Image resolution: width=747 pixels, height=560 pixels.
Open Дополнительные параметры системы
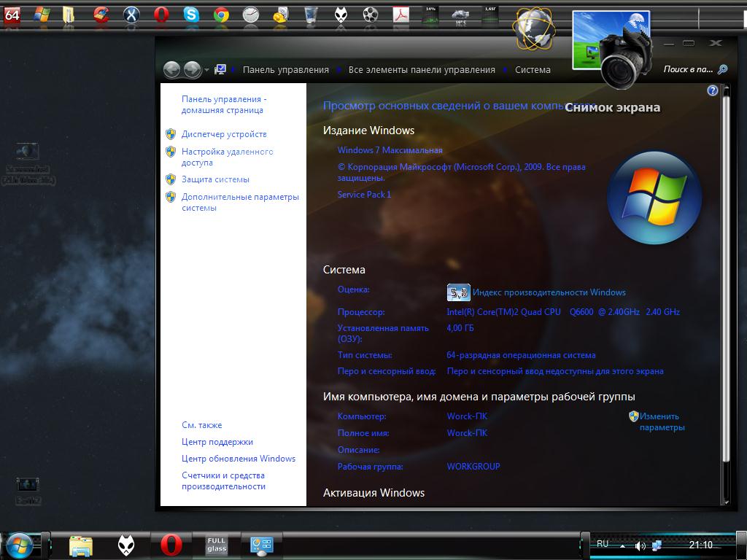click(240, 202)
